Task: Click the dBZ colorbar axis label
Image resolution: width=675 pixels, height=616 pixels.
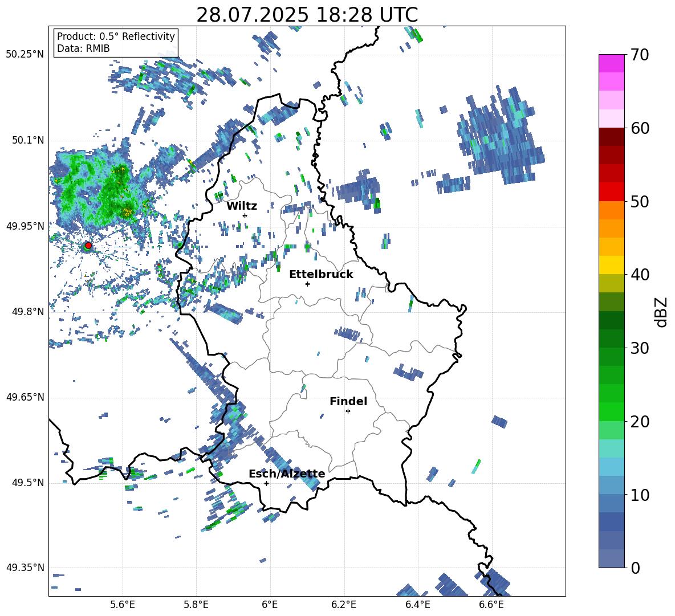Action: point(661,312)
